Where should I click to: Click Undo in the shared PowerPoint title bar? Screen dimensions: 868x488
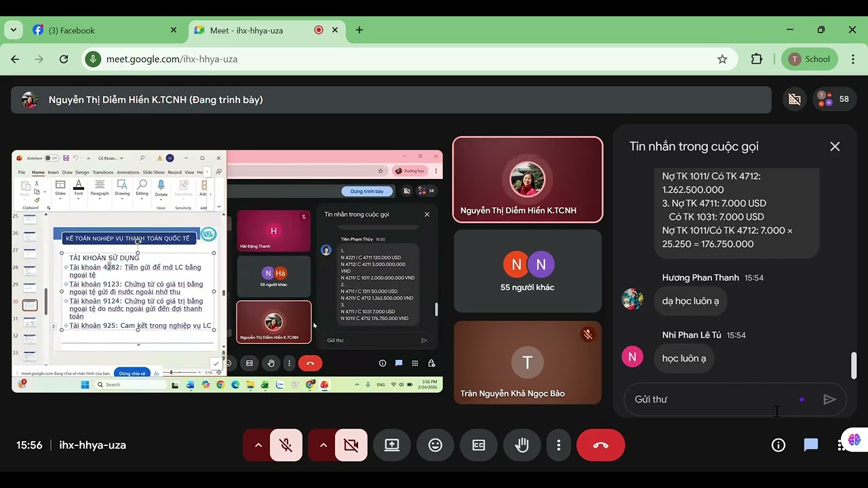click(76, 158)
